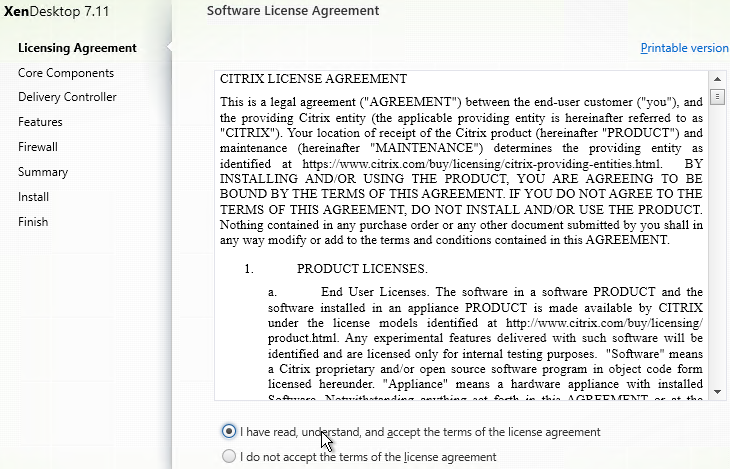This screenshot has height=469, width=730.
Task: Select the do not accept terms radio button
Action: tap(229, 456)
